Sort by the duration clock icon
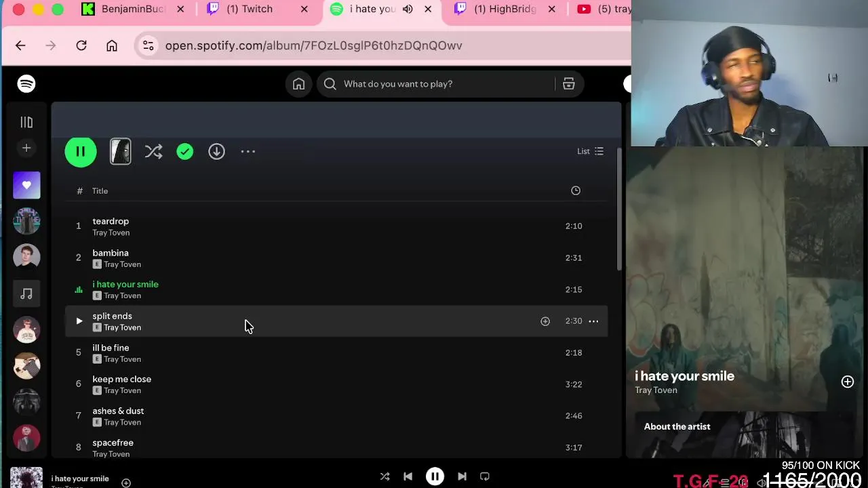 pos(575,190)
